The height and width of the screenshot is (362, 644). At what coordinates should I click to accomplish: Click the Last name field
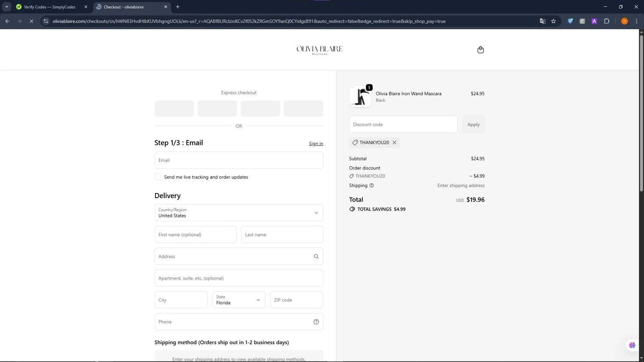click(282, 235)
